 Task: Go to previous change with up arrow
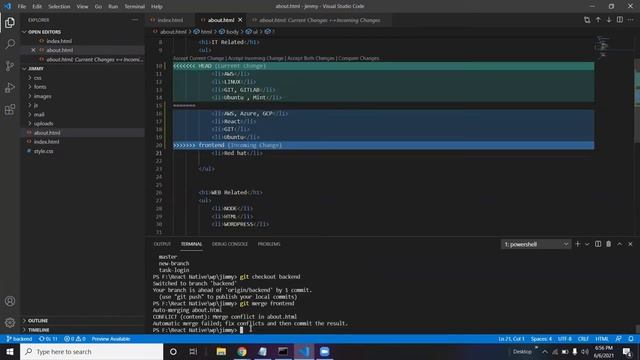click(x=598, y=20)
